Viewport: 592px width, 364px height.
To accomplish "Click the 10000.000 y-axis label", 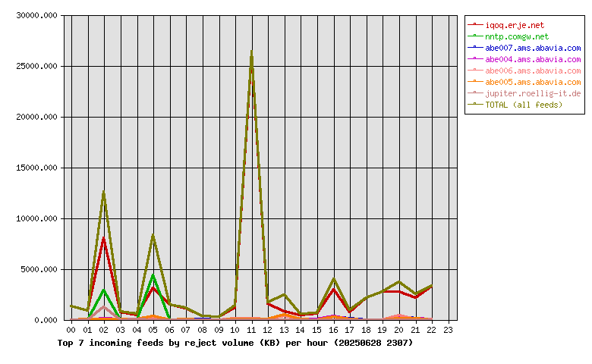I will [x=36, y=218].
